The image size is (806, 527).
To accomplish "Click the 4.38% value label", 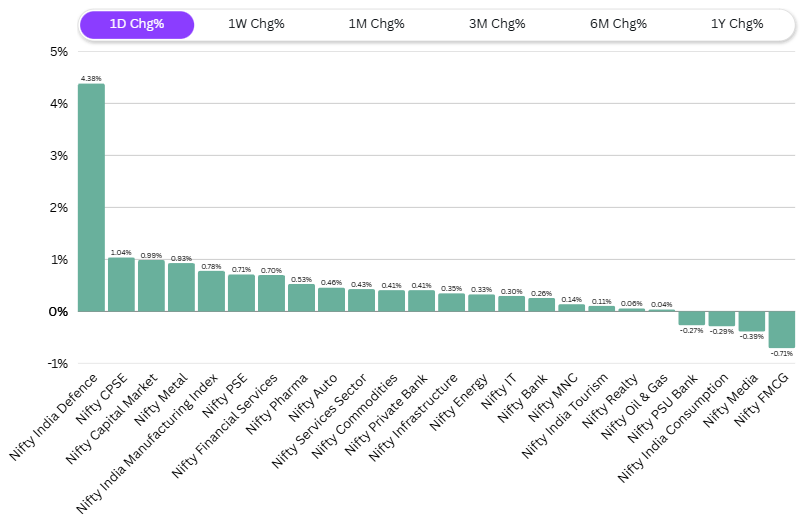I will coord(91,79).
